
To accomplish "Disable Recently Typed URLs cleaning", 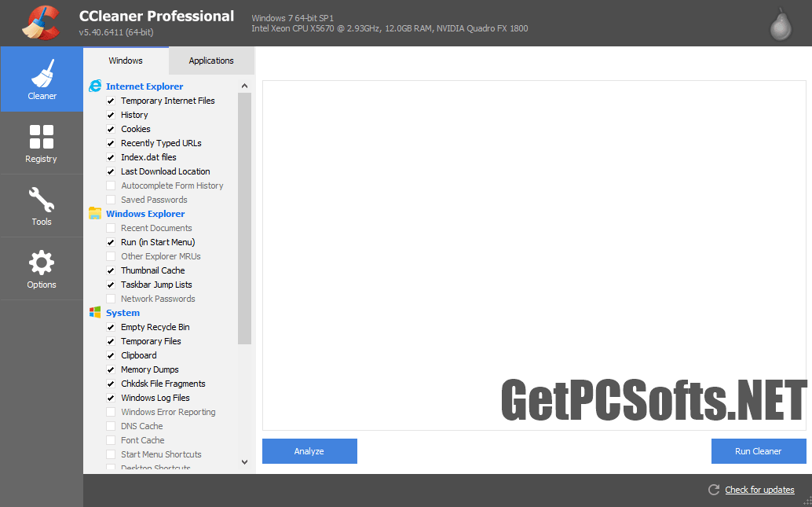I will click(x=111, y=143).
